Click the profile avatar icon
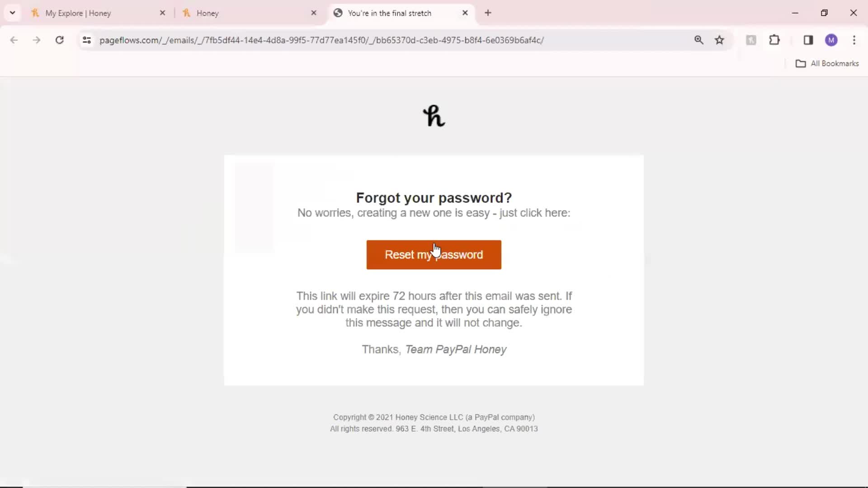 pyautogui.click(x=831, y=40)
